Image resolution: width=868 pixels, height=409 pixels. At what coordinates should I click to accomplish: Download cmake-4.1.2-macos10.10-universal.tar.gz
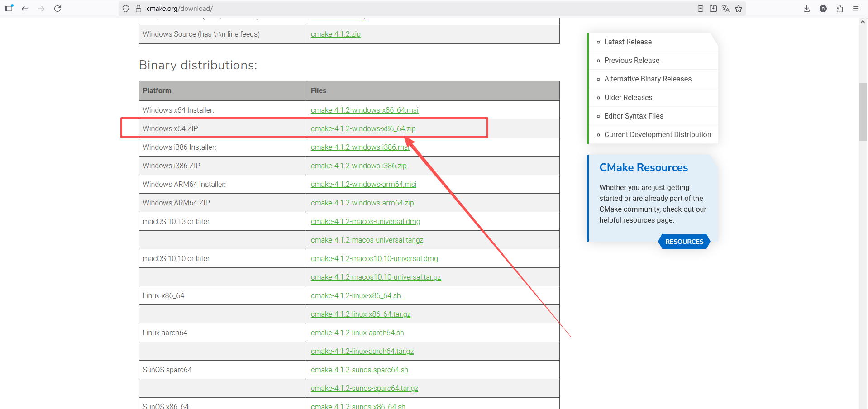376,277
